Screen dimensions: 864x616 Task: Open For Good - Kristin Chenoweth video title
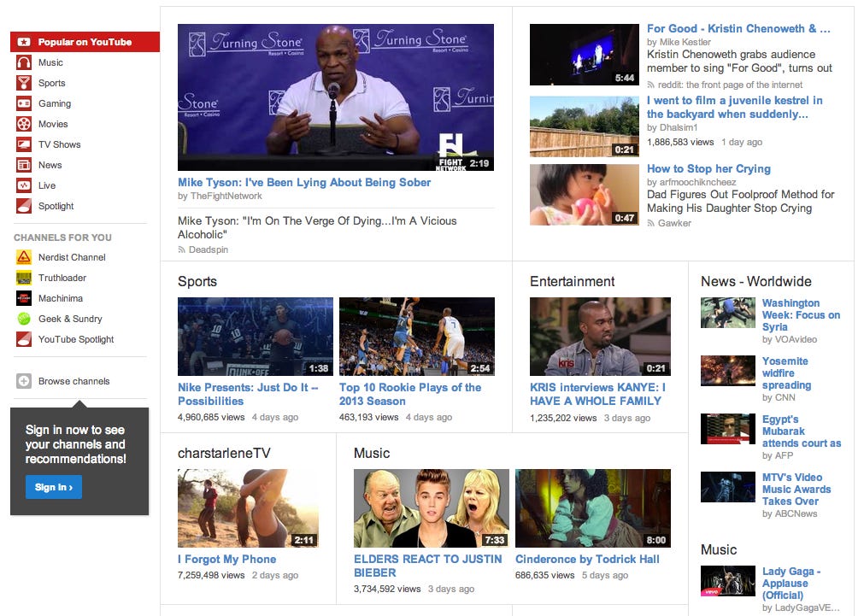click(738, 29)
